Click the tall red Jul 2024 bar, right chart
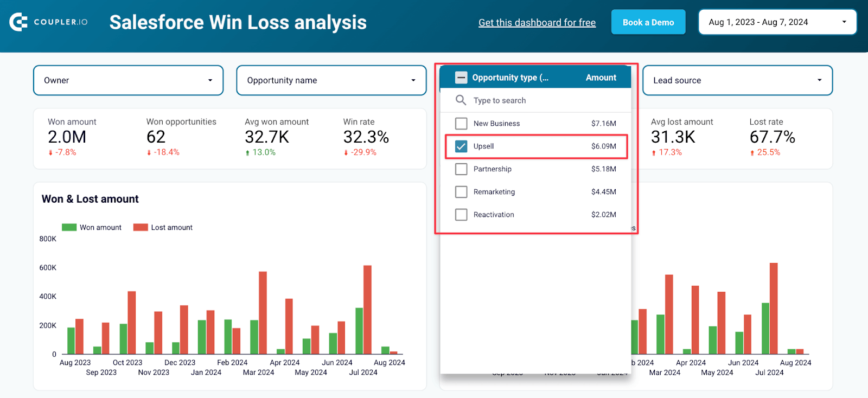Image resolution: width=868 pixels, height=398 pixels. [774, 309]
